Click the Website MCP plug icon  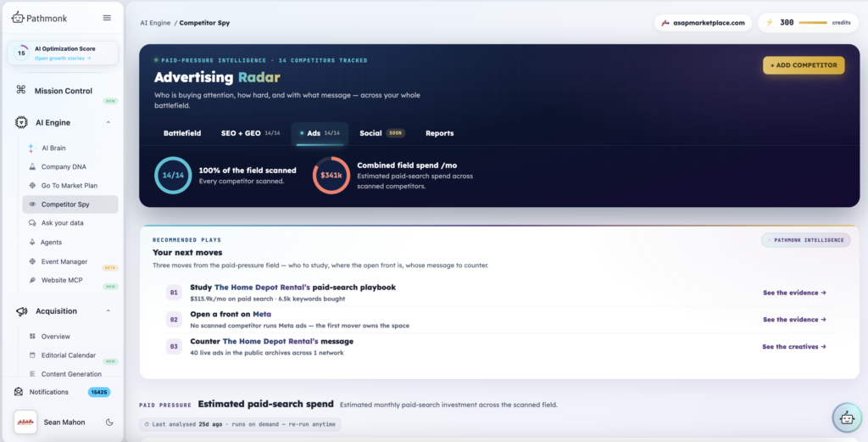(x=32, y=280)
